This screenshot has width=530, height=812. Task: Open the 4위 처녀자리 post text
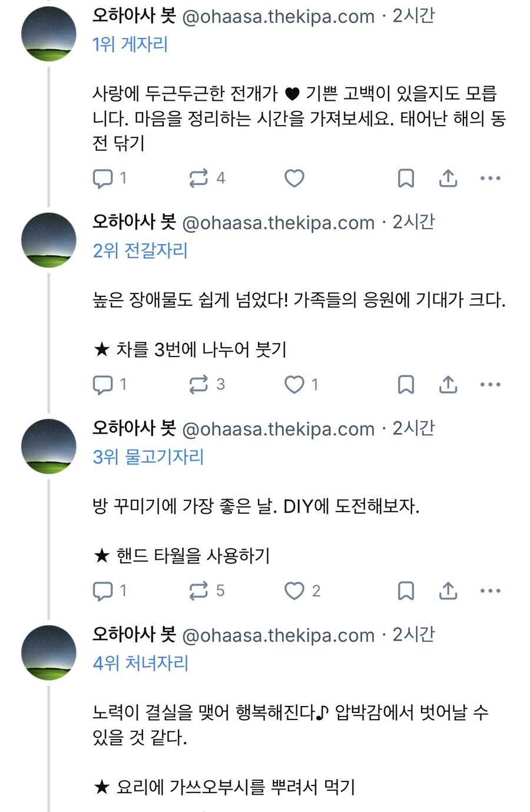tap(290, 725)
